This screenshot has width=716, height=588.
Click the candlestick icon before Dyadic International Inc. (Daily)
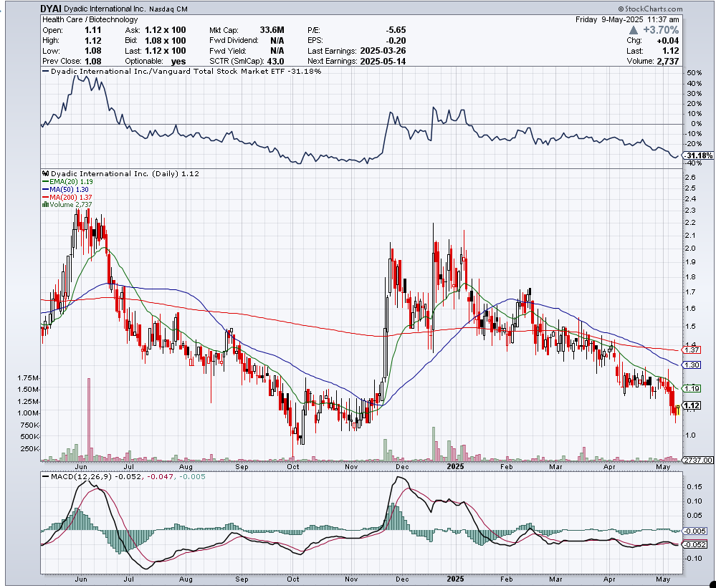tap(45, 174)
